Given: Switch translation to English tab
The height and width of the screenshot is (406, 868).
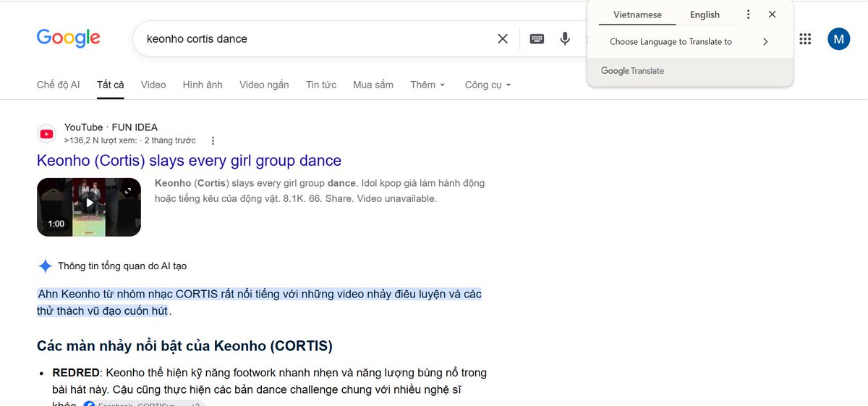Looking at the screenshot, I should click(705, 14).
